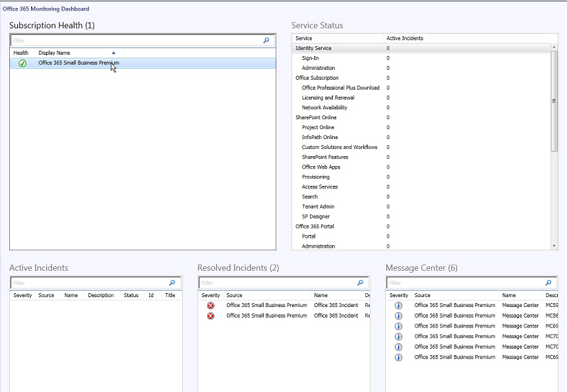Sort by Display Name ascending arrow

click(x=113, y=53)
